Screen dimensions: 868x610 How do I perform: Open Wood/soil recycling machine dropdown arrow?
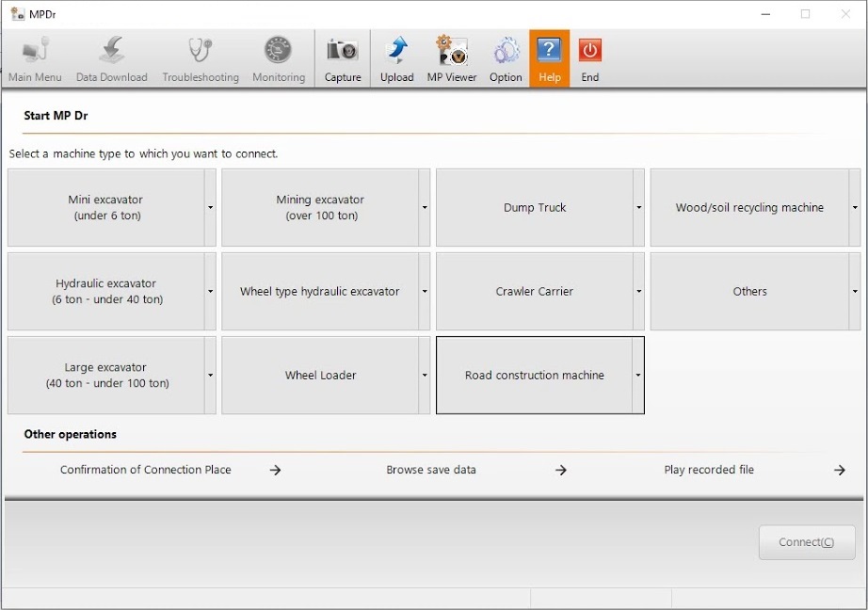pos(855,208)
